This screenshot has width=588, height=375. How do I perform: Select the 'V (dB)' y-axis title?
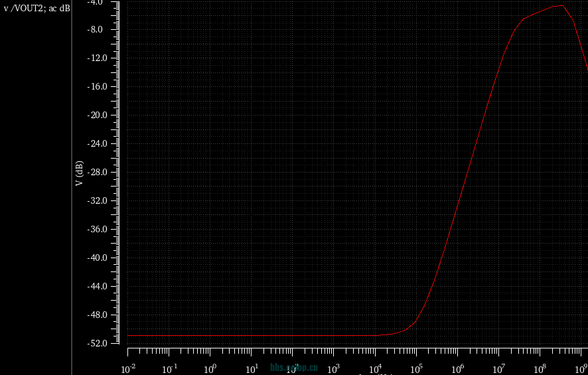click(x=80, y=173)
